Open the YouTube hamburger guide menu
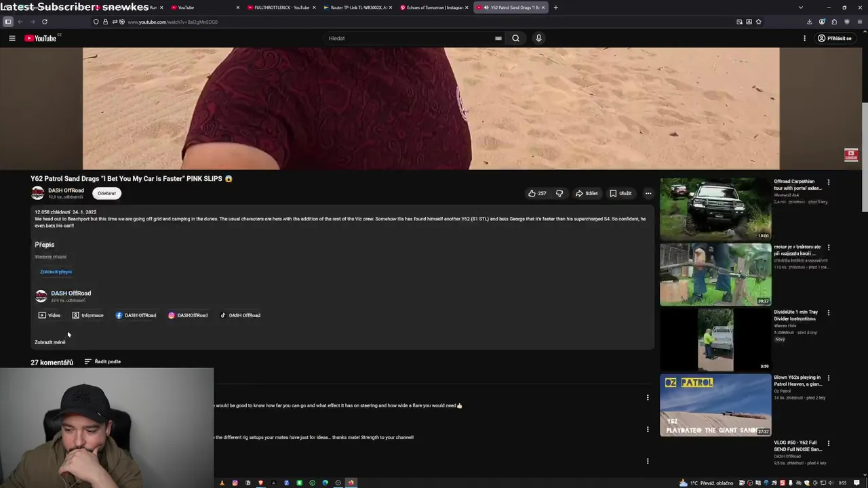This screenshot has height=488, width=868. tap(12, 38)
